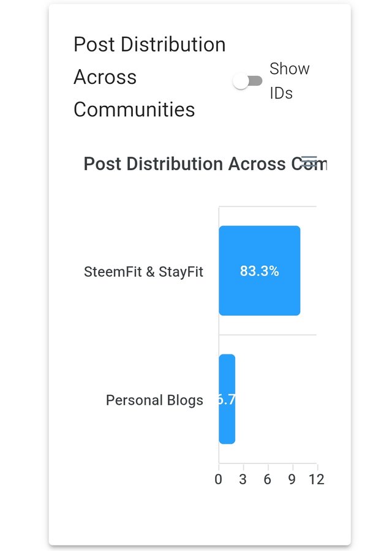The height and width of the screenshot is (551, 392).
Task: Click the 0 tick on horizontal axis
Action: 218,479
